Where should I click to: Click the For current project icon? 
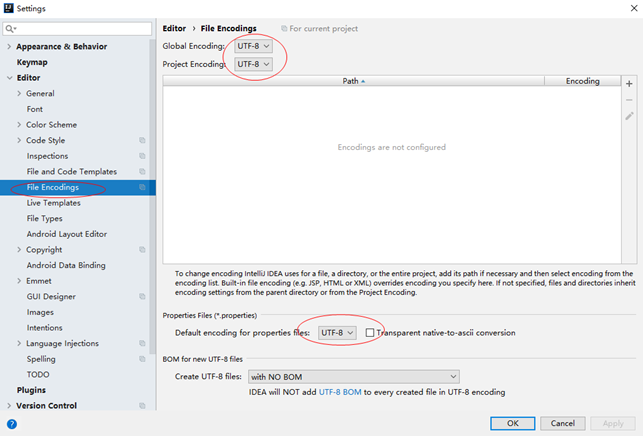click(x=284, y=28)
